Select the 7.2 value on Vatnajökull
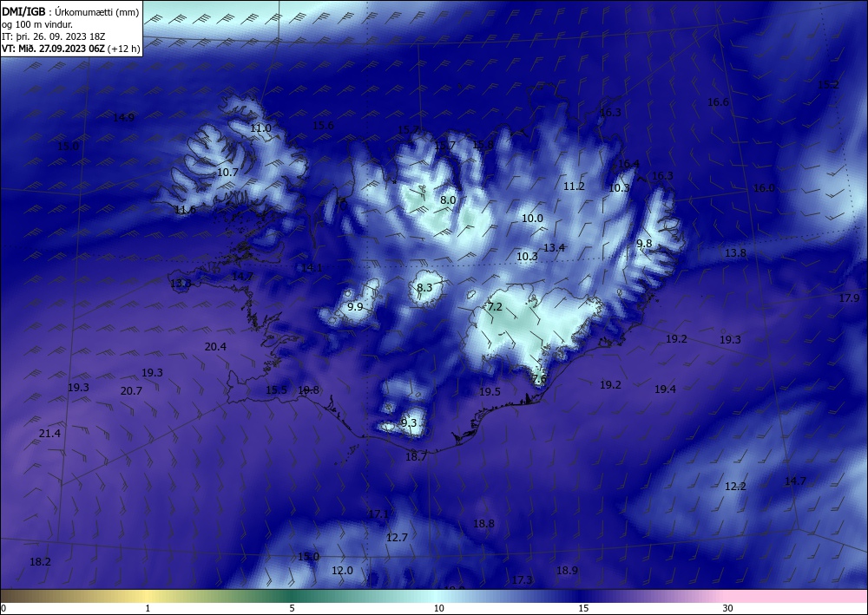 click(x=495, y=306)
